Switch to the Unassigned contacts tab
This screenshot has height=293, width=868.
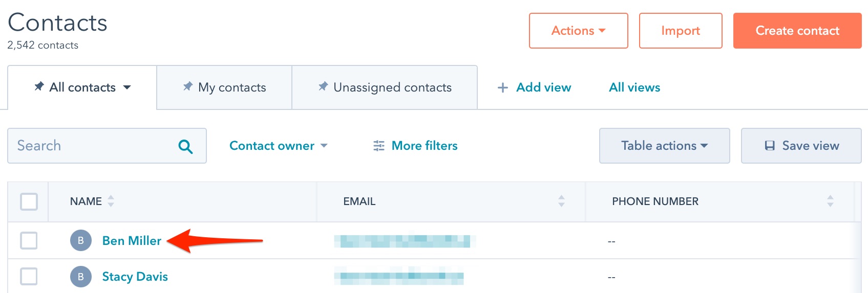coord(385,87)
